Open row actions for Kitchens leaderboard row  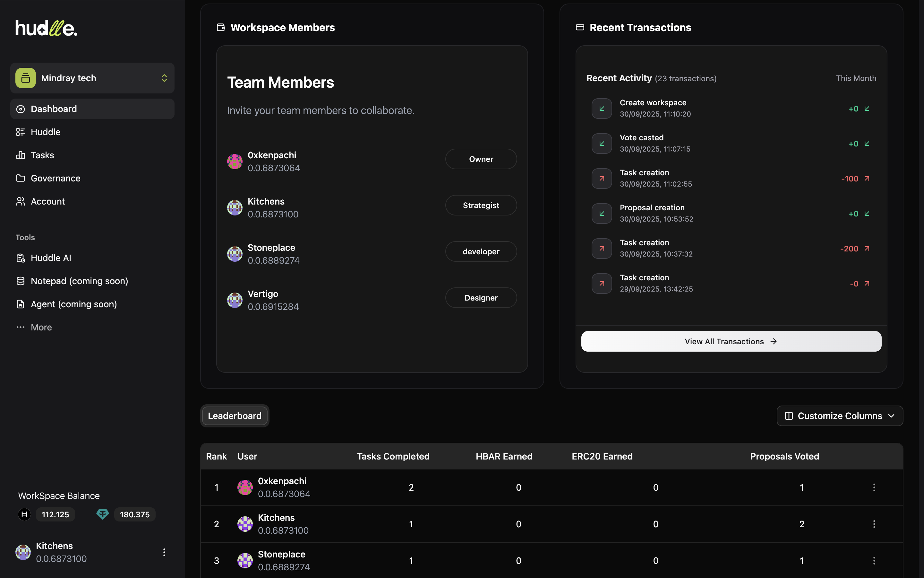pos(874,524)
